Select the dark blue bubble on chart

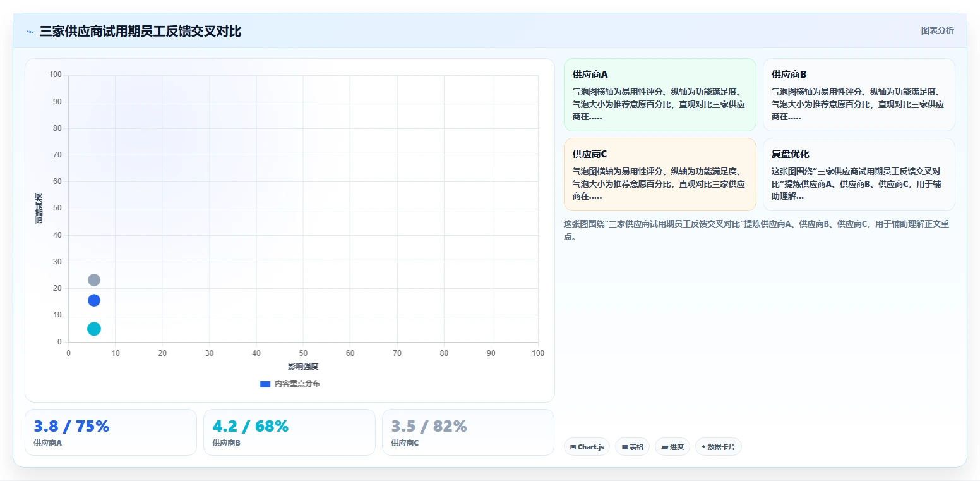tap(94, 300)
